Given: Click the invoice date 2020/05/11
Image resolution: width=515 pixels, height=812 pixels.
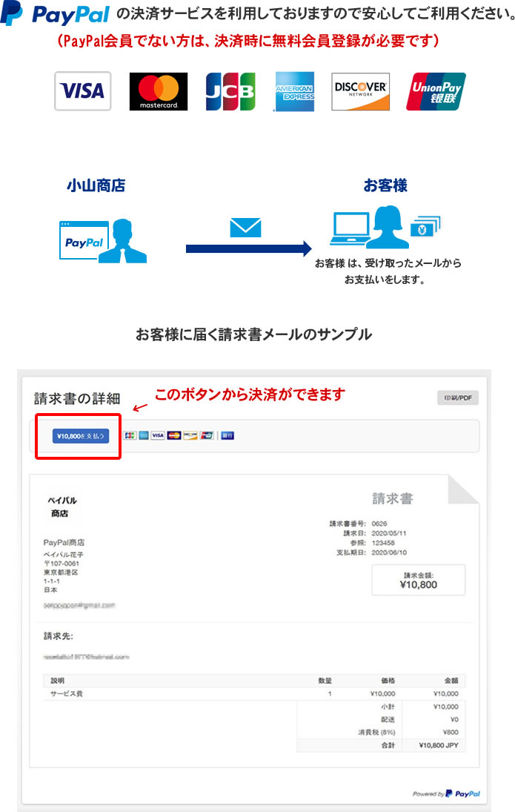Looking at the screenshot, I should 389,533.
